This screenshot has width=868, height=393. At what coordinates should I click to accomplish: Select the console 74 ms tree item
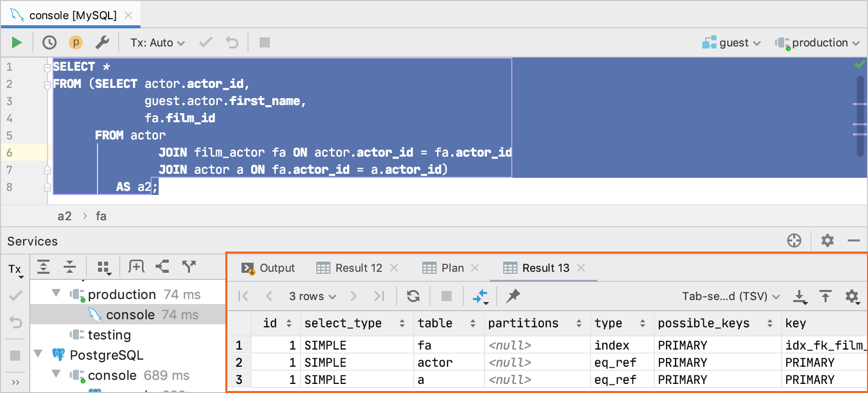click(x=127, y=315)
